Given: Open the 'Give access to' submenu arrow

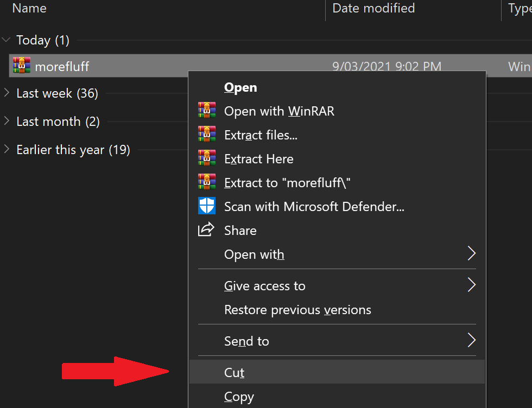Looking at the screenshot, I should coord(471,285).
